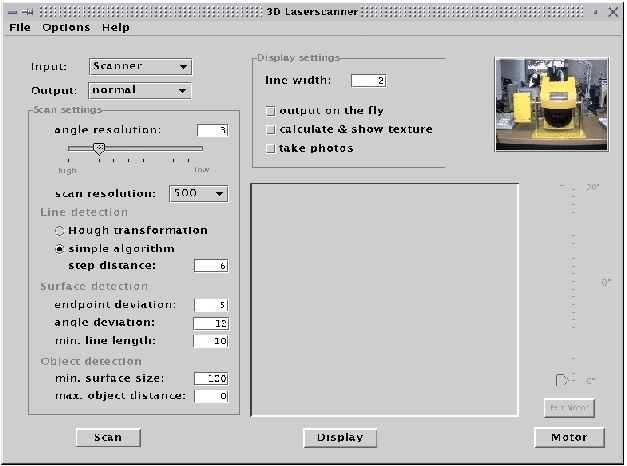The width and height of the screenshot is (627, 466).
Task: Click the min. surface size field
Action: coord(211,379)
